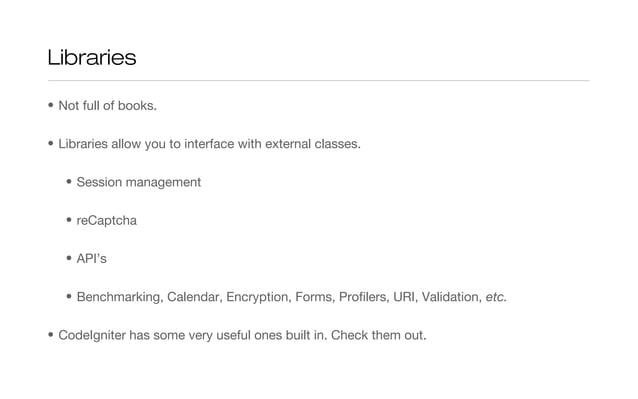Select the 'Not full of books.' bullet
The image size is (638, 399).
click(107, 106)
